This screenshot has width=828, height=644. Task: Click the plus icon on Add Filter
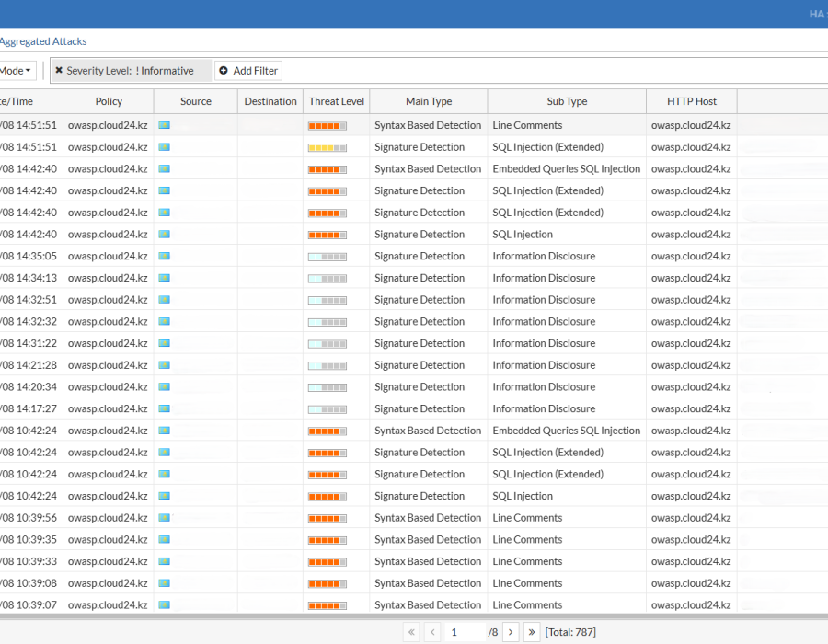coord(224,70)
